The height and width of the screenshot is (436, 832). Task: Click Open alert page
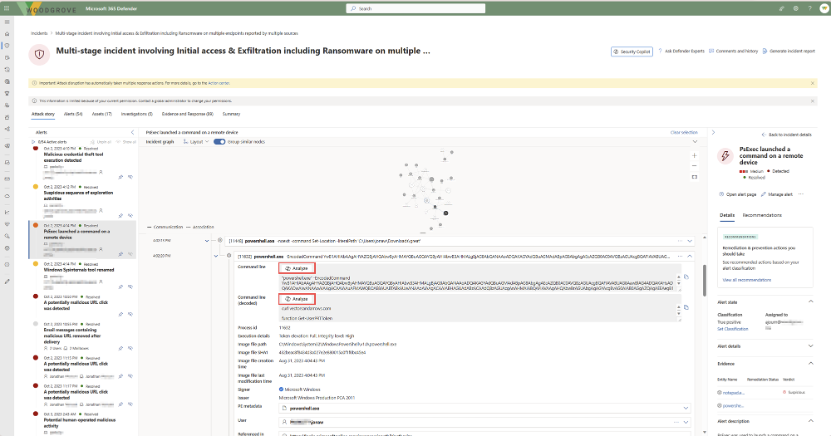[738, 195]
